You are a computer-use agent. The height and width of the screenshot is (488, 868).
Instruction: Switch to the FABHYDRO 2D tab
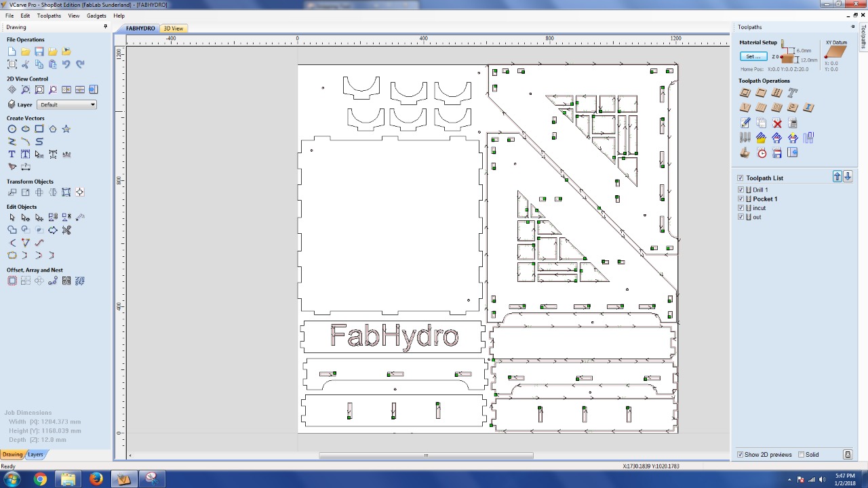(140, 28)
